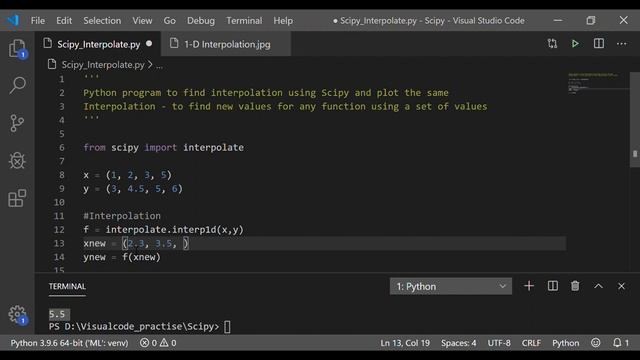640x360 pixels.
Task: Click line number 6 in the gutter
Action: [x=62, y=147]
